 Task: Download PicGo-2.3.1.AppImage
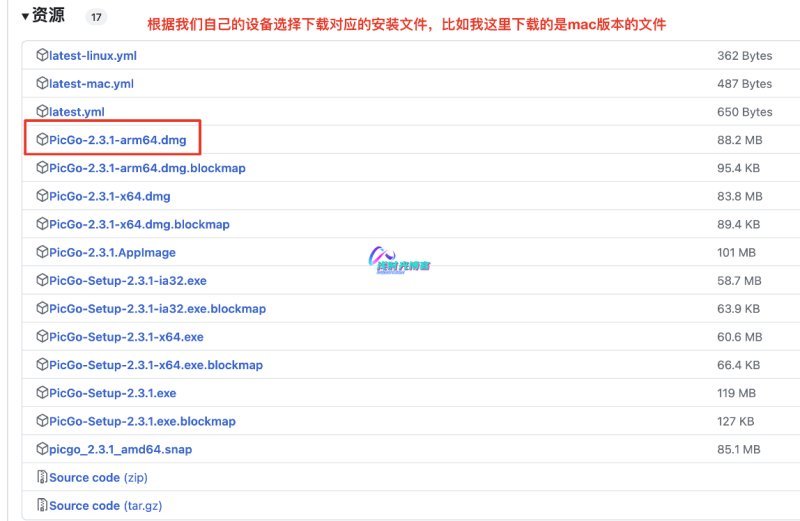pos(112,253)
